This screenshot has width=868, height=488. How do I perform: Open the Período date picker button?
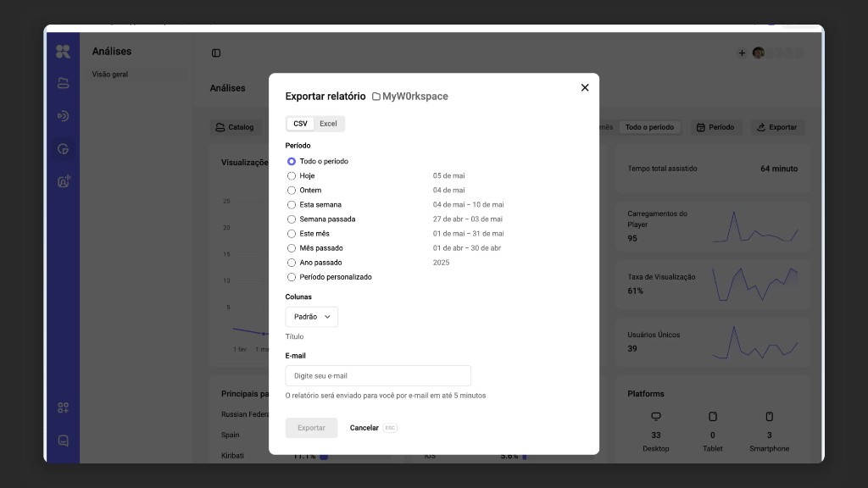[715, 127]
